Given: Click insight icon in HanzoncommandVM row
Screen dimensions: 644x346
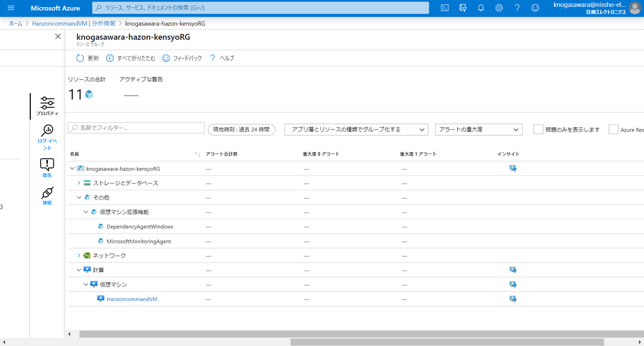Looking at the screenshot, I should point(513,299).
